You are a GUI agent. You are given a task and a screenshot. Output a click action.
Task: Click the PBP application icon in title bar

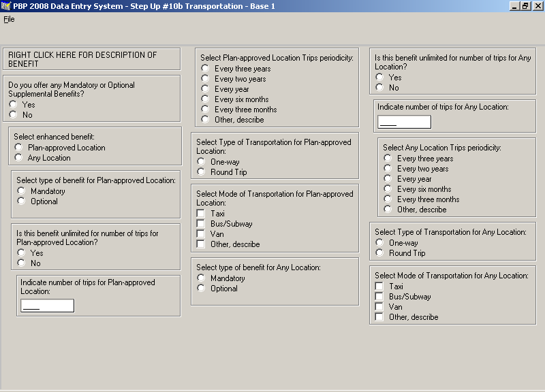pos(6,6)
